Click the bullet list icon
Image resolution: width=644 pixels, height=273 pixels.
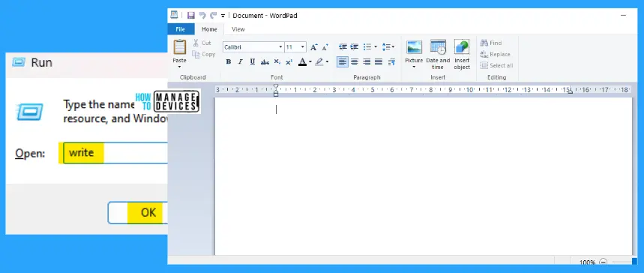[x=367, y=46]
